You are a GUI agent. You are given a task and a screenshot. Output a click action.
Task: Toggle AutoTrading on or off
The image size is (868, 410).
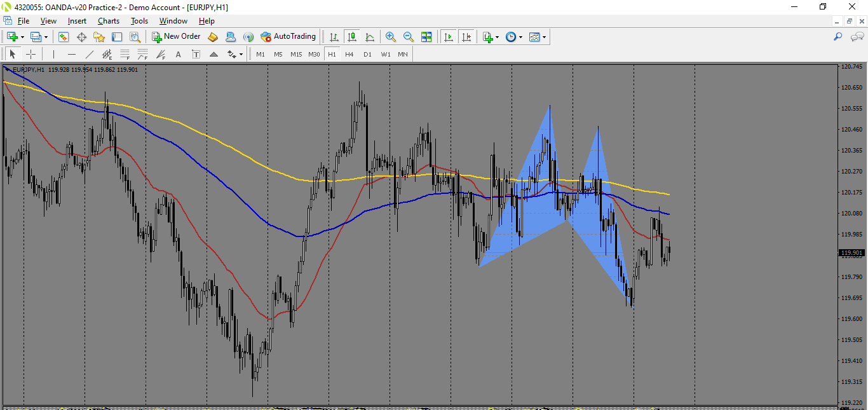click(x=287, y=37)
